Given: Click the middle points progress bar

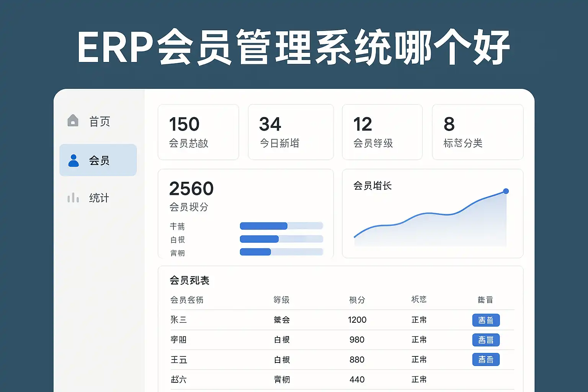Looking at the screenshot, I should (x=281, y=239).
